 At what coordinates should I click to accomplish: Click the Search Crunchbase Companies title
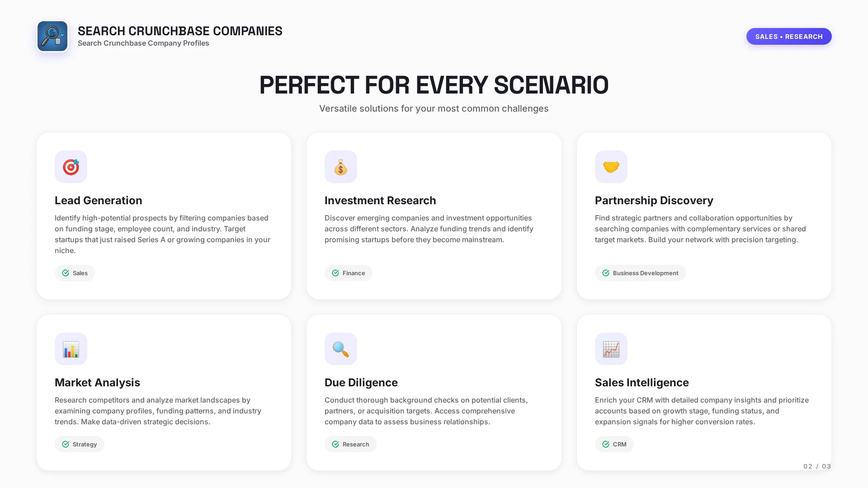coord(180,31)
